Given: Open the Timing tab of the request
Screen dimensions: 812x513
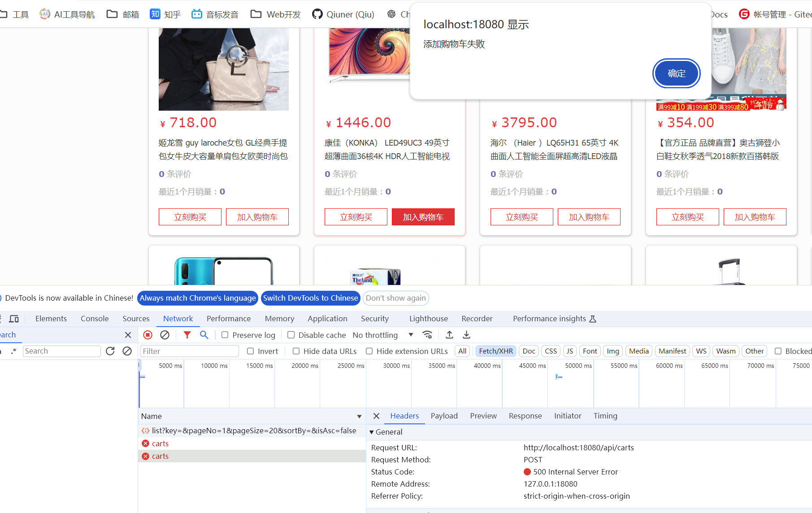Looking at the screenshot, I should (605, 416).
